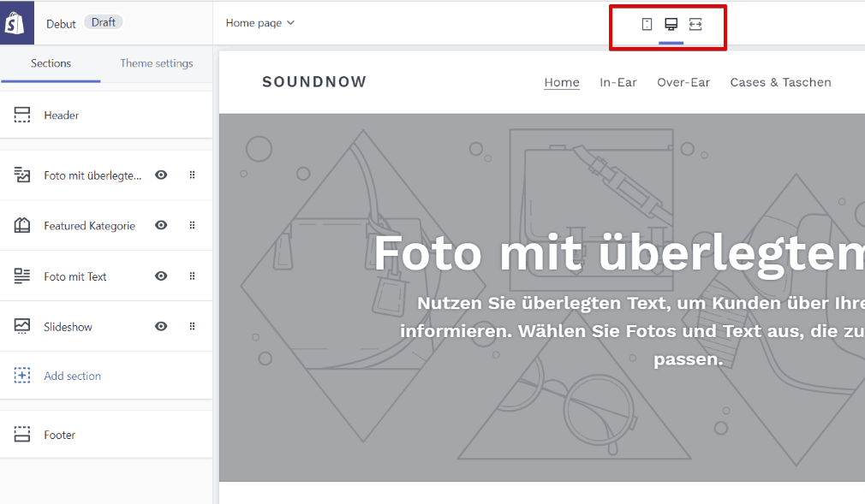Open the In-Ear nav link

coord(617,83)
